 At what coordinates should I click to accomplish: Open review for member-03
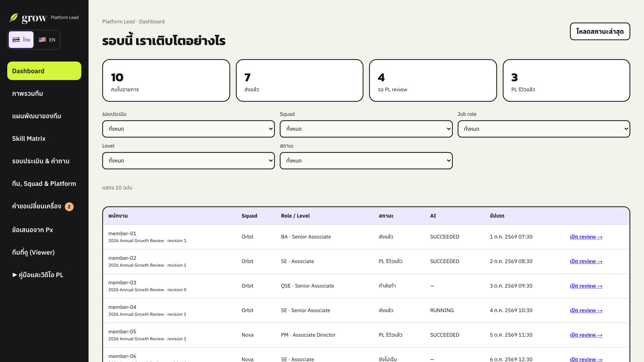[x=586, y=286]
